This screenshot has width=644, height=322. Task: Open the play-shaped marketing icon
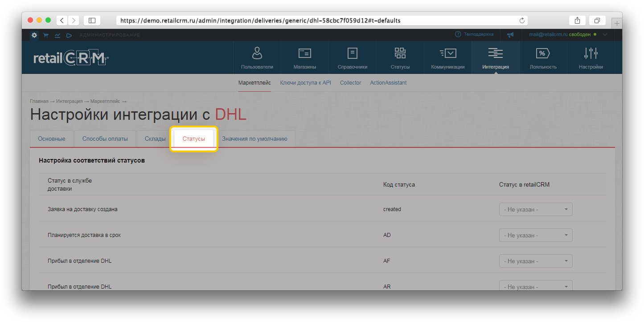[69, 35]
